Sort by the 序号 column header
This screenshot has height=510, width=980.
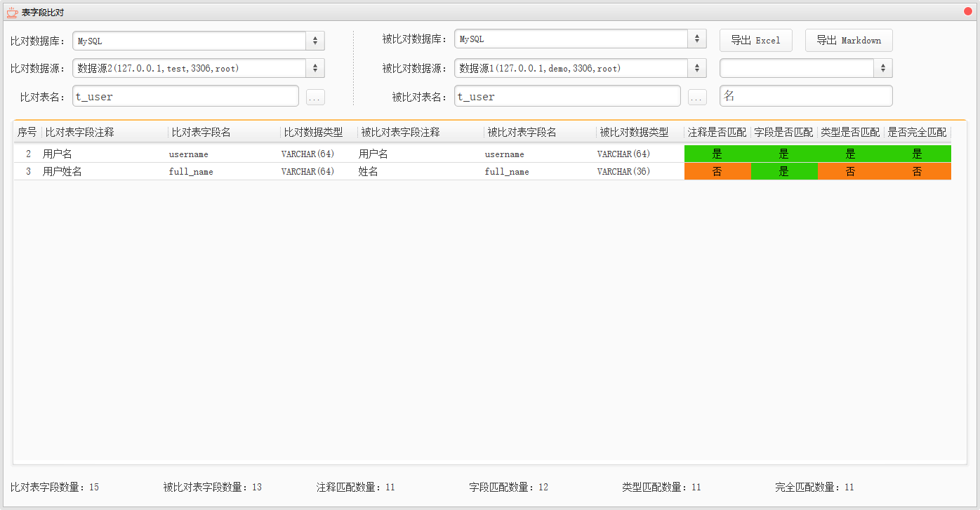(27, 133)
